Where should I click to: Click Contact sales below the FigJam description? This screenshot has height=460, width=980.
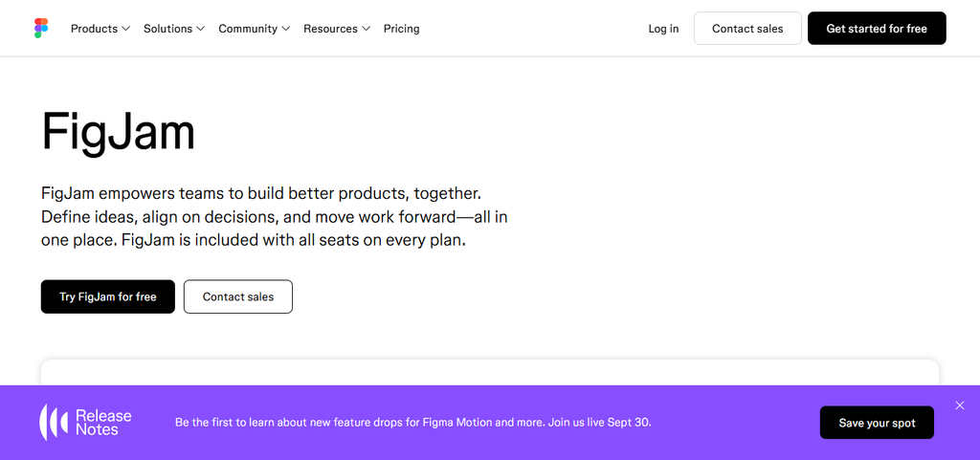pos(238,296)
